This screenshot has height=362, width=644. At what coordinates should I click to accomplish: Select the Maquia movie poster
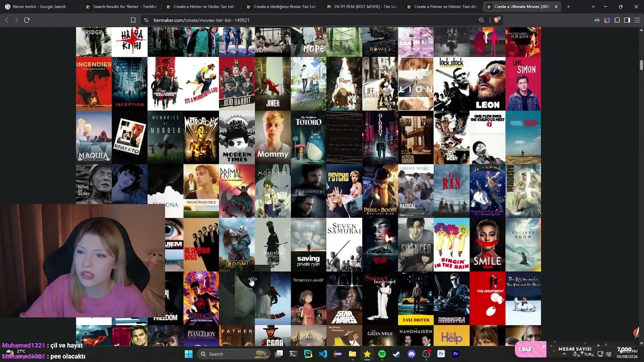pos(94,137)
